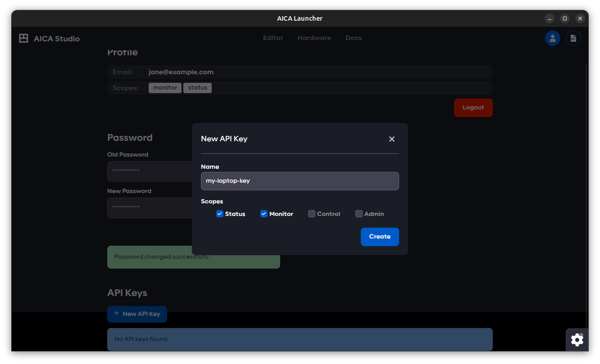Switch to the Editor tab

pos(273,38)
